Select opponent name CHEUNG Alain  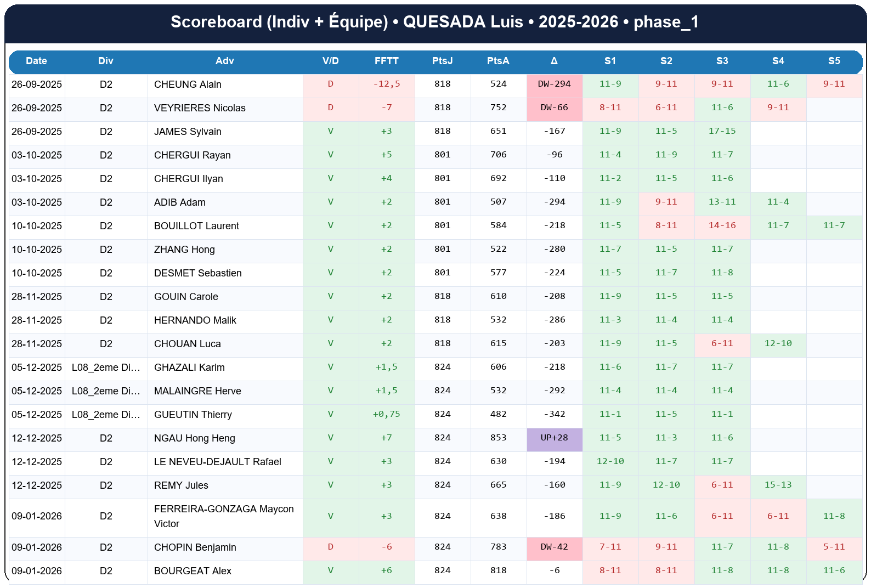point(188,84)
